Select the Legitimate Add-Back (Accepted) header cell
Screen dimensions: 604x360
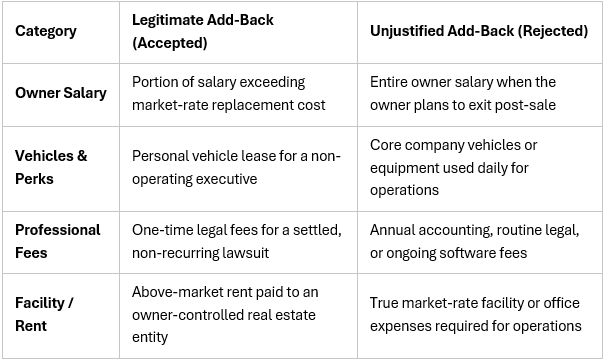pos(238,32)
